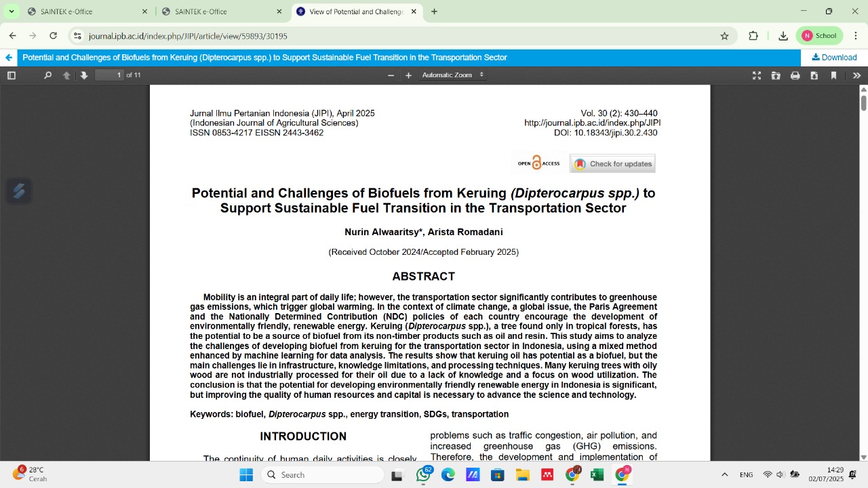868x488 pixels.
Task: Click the zoom out minus button
Action: coord(391,75)
